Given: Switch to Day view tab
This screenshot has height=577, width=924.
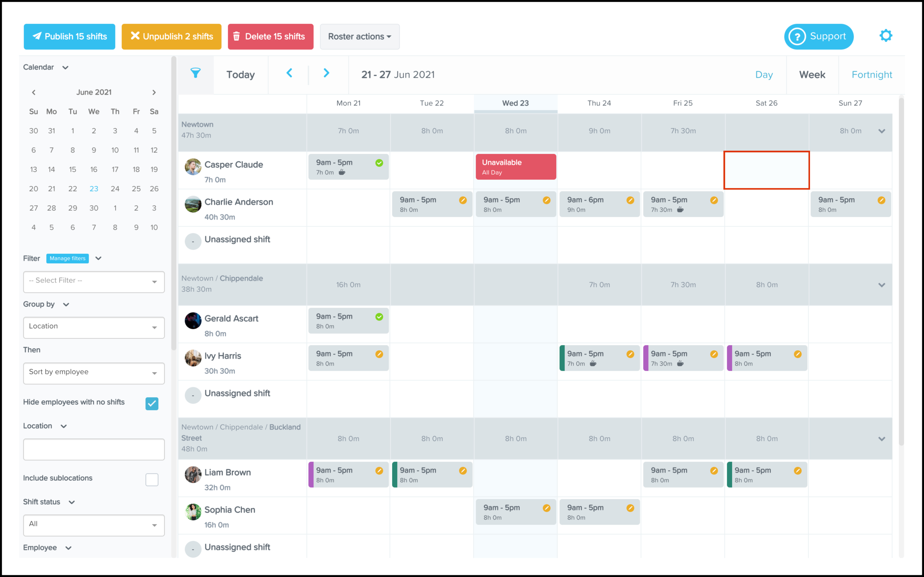Looking at the screenshot, I should 764,75.
